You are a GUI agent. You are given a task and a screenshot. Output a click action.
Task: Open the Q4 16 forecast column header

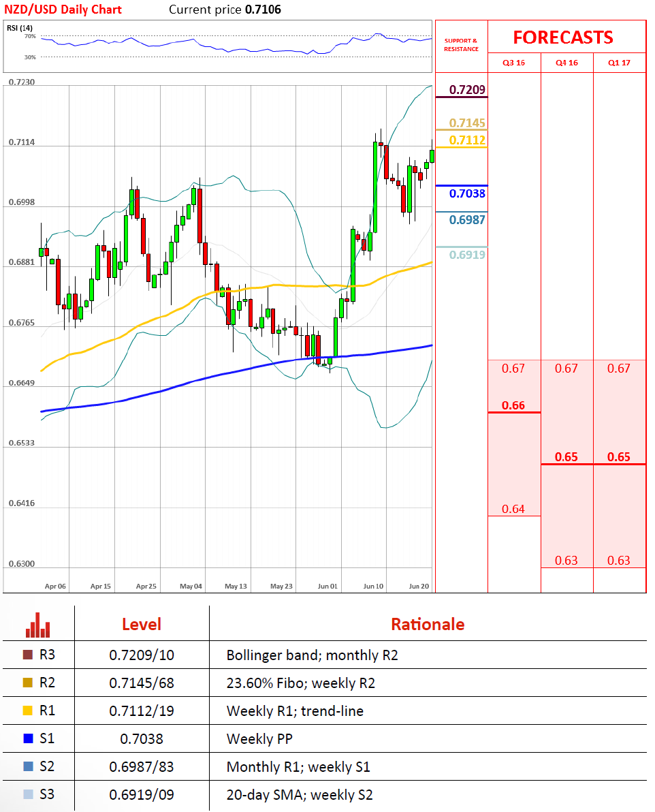[x=566, y=63]
